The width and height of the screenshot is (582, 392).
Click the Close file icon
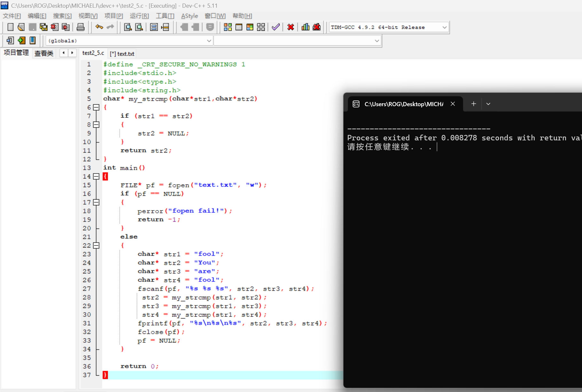[54, 27]
